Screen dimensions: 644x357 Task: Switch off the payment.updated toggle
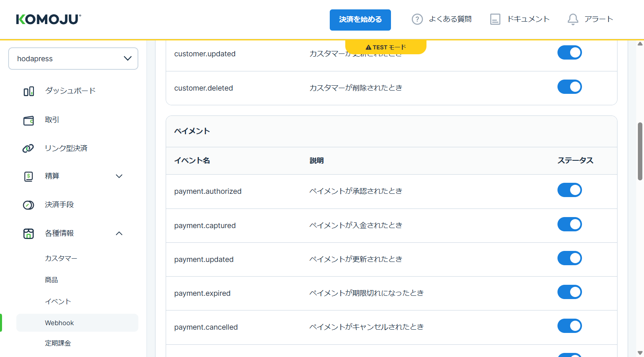pos(570,258)
